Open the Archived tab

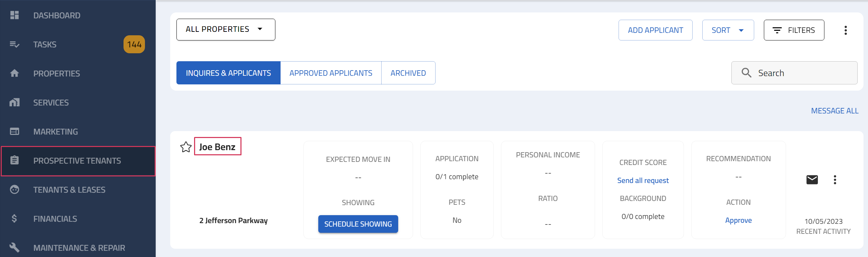coord(408,73)
